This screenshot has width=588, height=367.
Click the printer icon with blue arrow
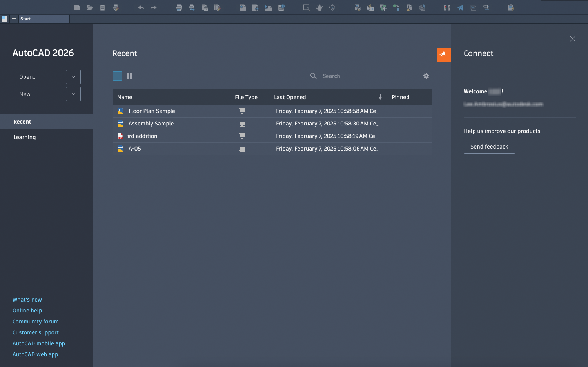(192, 7)
